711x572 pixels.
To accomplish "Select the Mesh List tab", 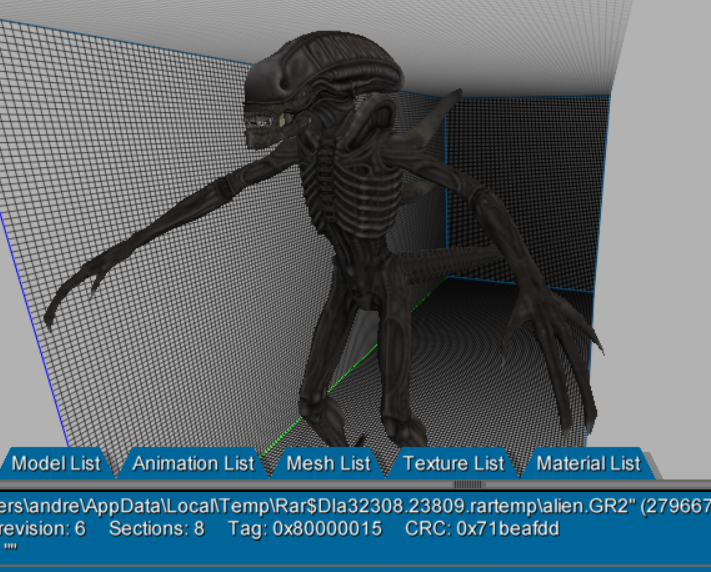I will pos(328,463).
